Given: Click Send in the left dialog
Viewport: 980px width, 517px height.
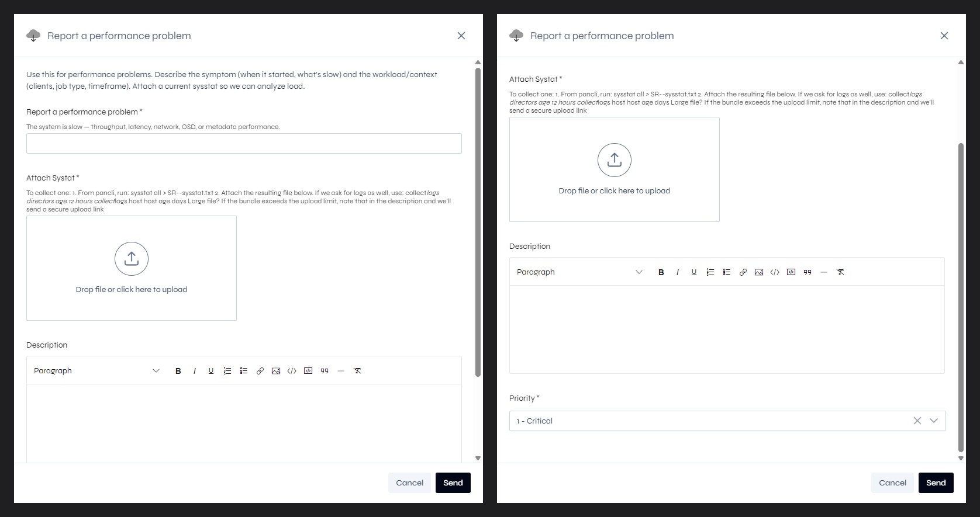Looking at the screenshot, I should pyautogui.click(x=453, y=483).
